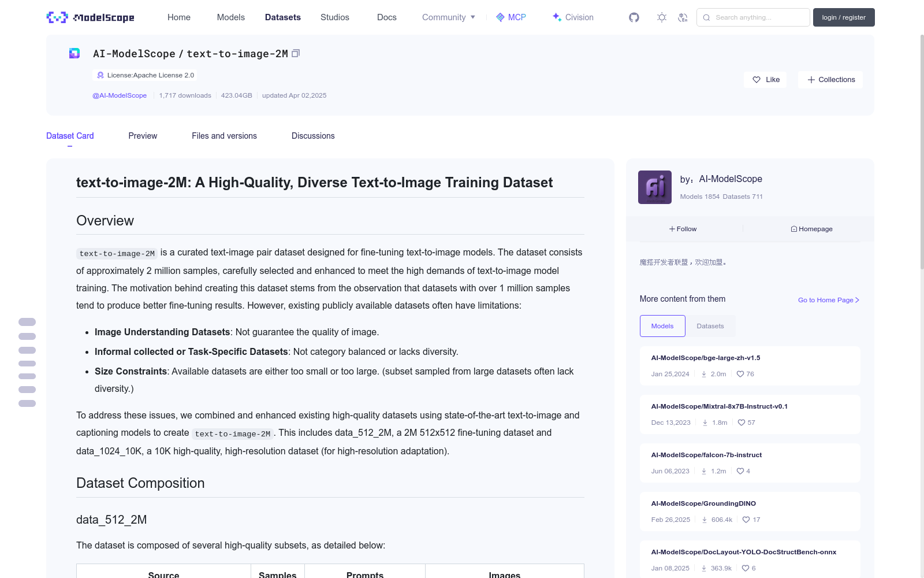
Task: Click the download icon on GroundingDINO card
Action: 705,520
